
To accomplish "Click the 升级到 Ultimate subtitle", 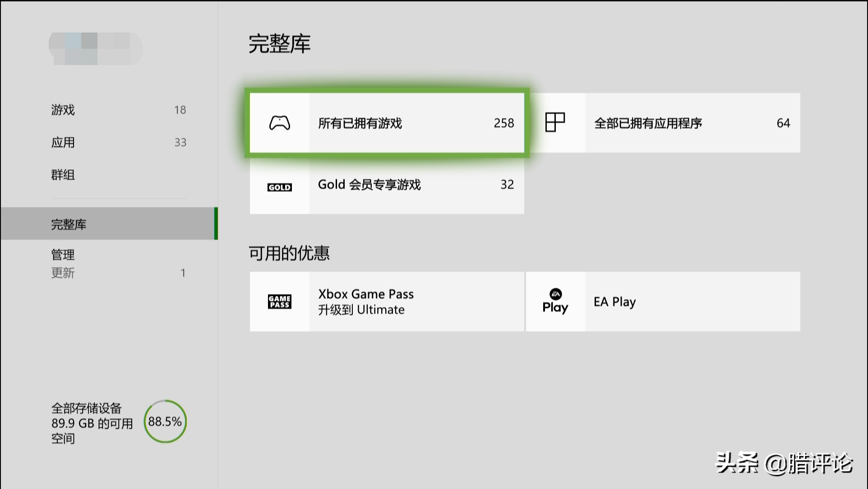I will 361,310.
